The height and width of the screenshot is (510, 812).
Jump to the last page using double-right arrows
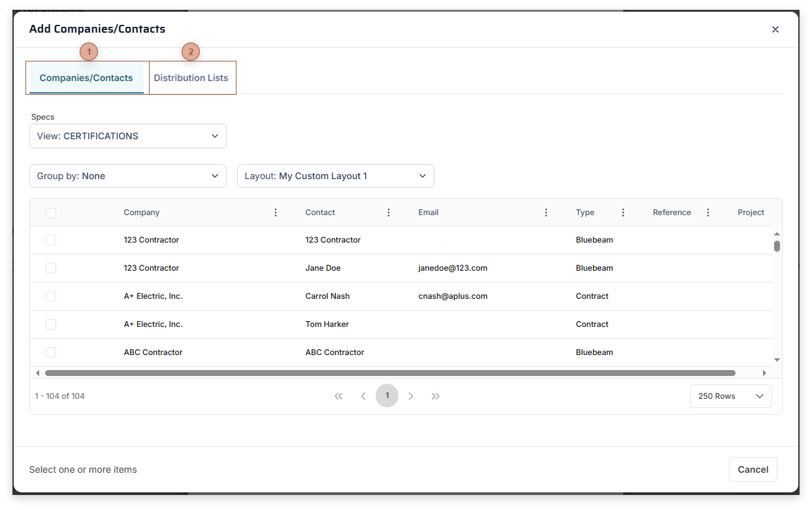(x=436, y=396)
